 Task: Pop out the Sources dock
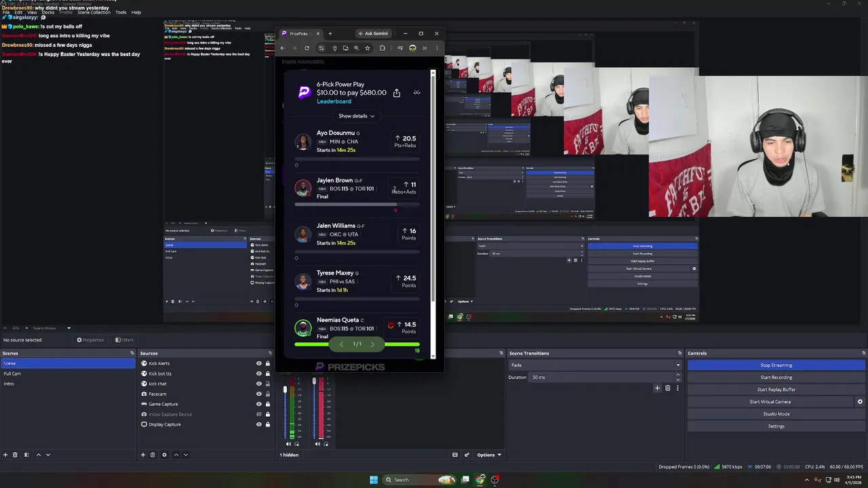(x=270, y=353)
